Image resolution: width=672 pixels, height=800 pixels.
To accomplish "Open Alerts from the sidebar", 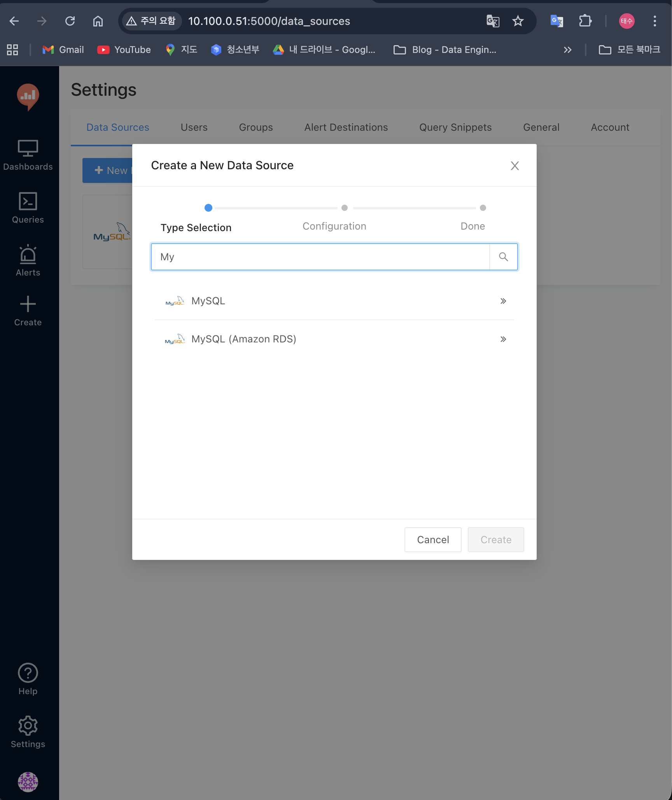I will point(28,261).
